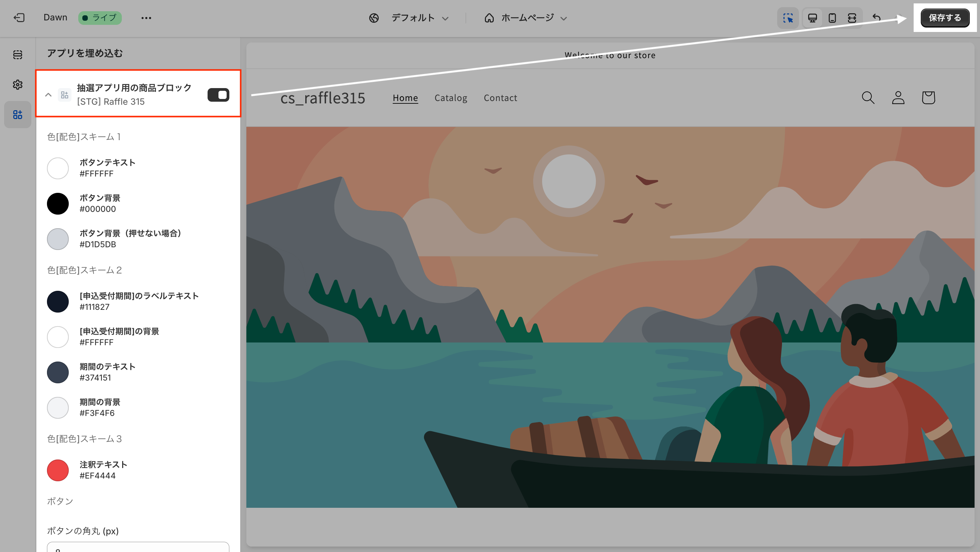980x552 pixels.
Task: Open the three-dot more actions menu
Action: point(146,18)
